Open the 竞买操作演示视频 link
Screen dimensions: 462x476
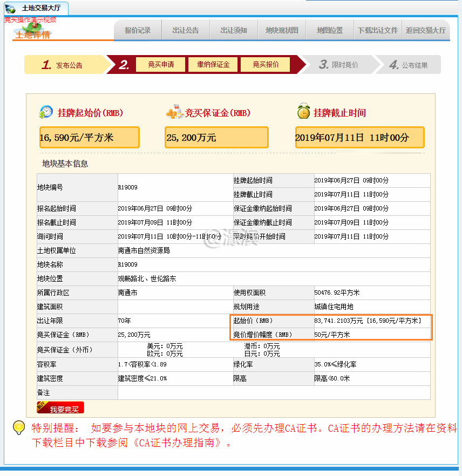pyautogui.click(x=30, y=20)
